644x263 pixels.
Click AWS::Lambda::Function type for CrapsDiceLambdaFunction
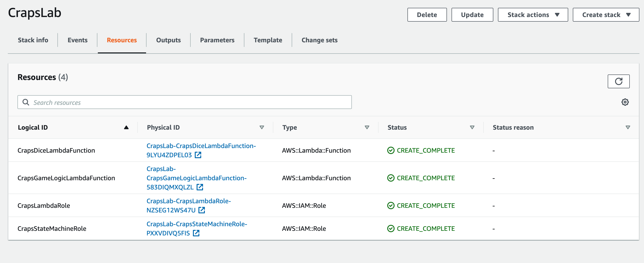click(316, 150)
